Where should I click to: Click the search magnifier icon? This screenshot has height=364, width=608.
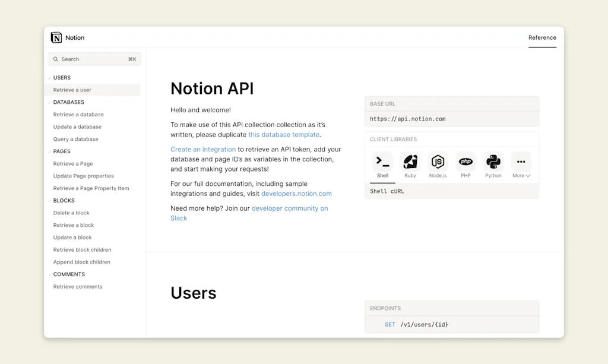pos(55,59)
